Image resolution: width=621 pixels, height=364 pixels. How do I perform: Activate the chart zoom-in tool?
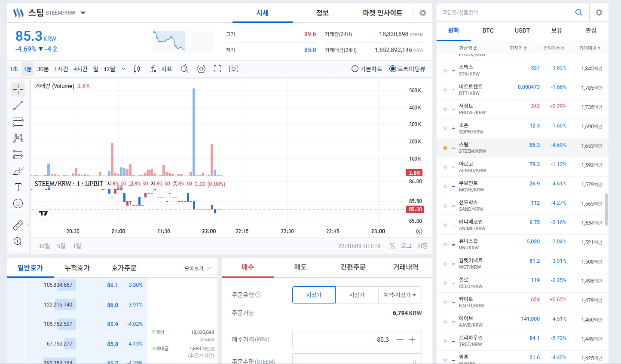click(18, 241)
